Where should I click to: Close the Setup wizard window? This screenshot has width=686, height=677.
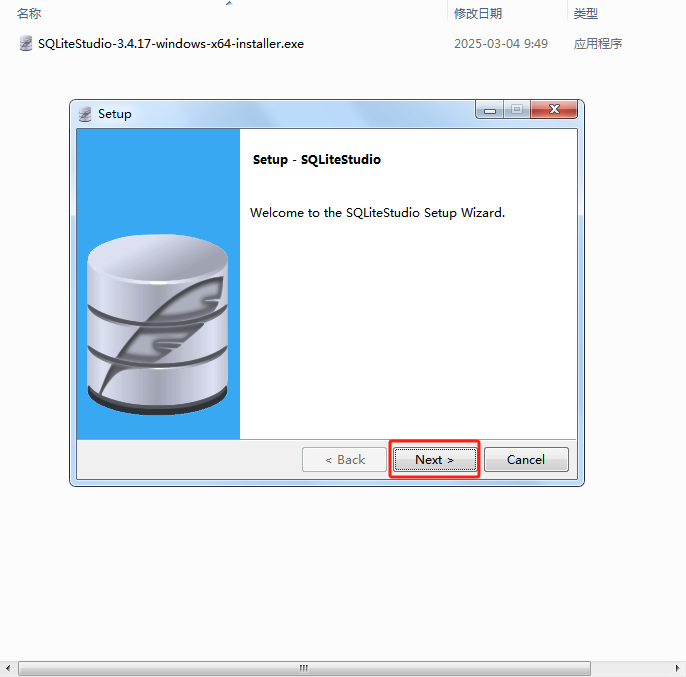click(554, 109)
